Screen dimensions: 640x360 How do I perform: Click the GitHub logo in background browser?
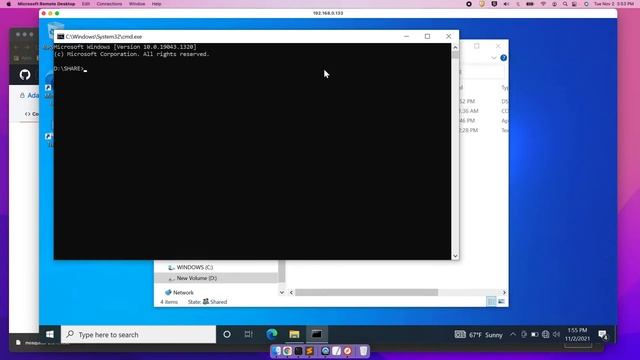(25, 75)
